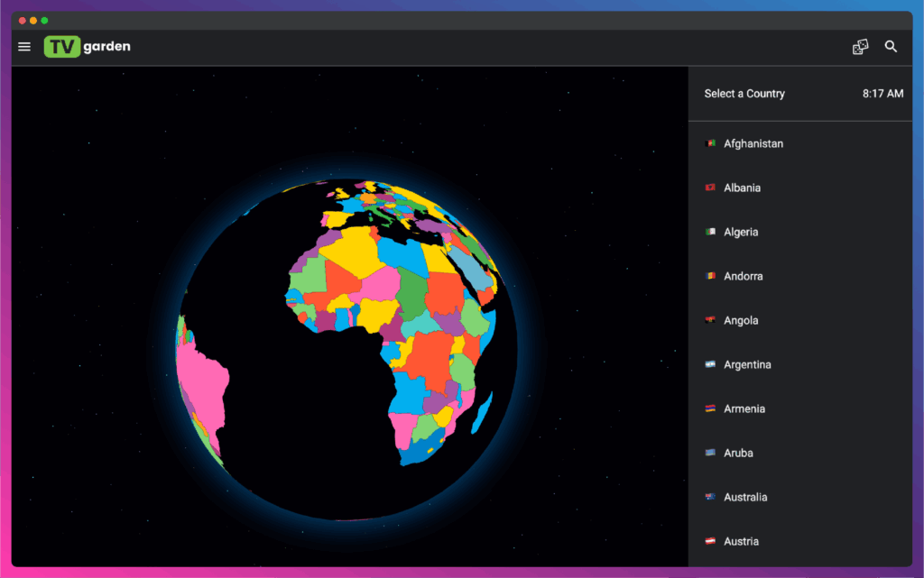Click the Aruba flag icon
Screen dimensions: 924x578
point(710,453)
